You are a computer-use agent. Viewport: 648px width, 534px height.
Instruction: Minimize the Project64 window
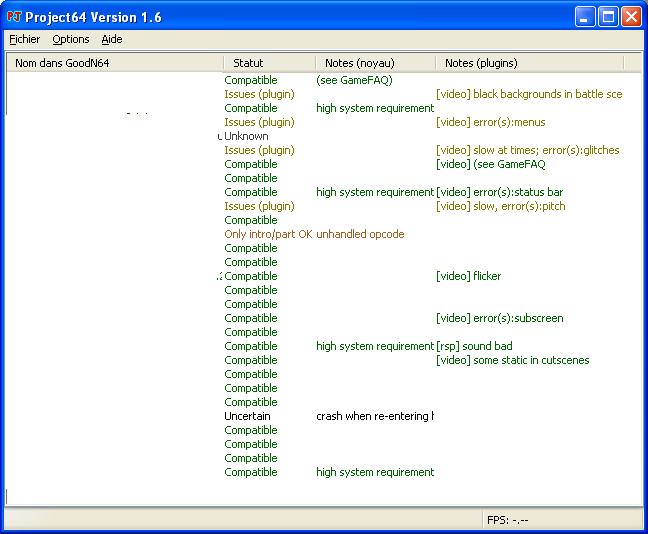pos(585,17)
